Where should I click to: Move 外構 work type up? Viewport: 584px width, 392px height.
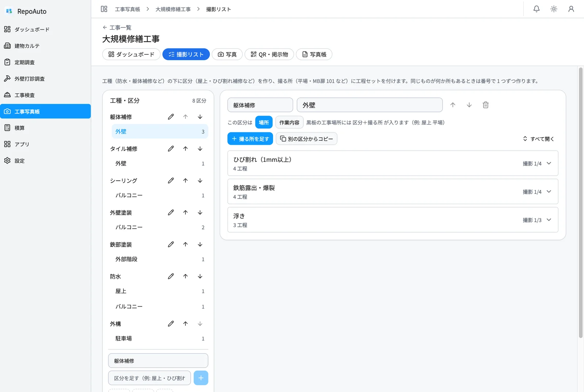click(x=185, y=324)
